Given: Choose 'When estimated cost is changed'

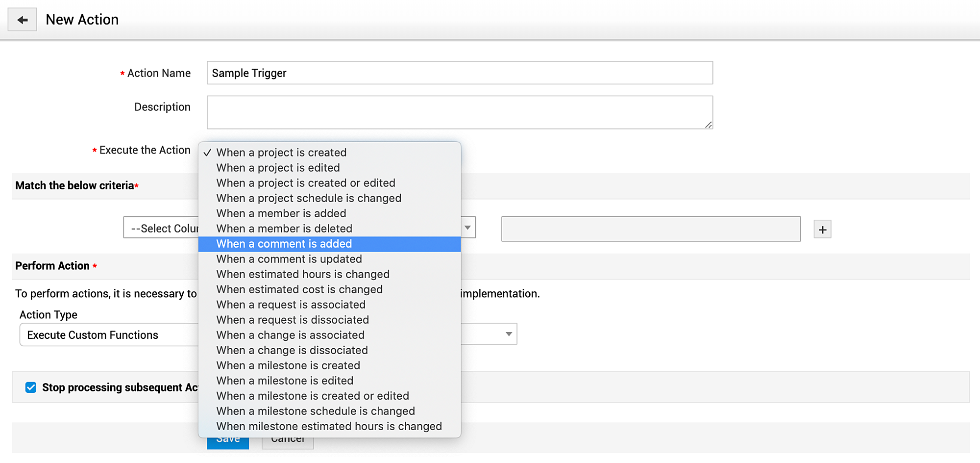Looking at the screenshot, I should [299, 289].
